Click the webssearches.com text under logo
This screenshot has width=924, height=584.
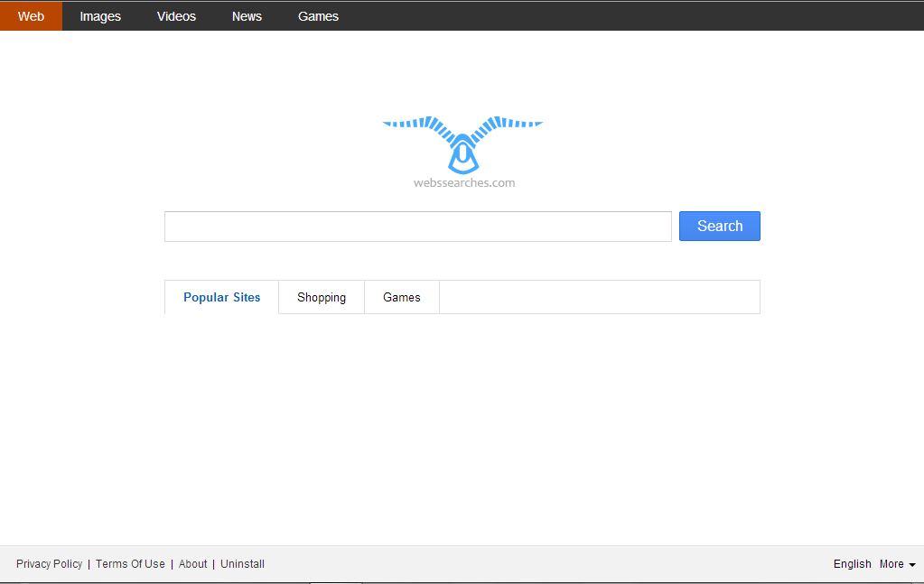point(464,182)
